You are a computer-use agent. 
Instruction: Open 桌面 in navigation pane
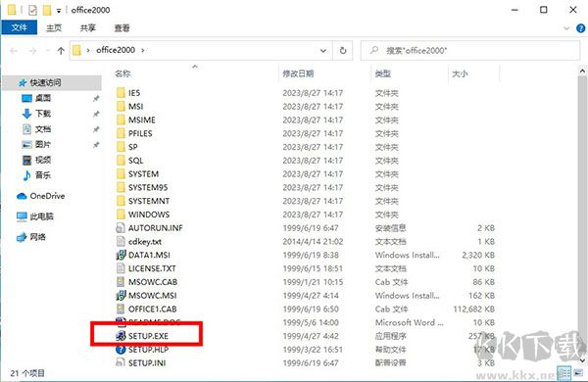43,98
